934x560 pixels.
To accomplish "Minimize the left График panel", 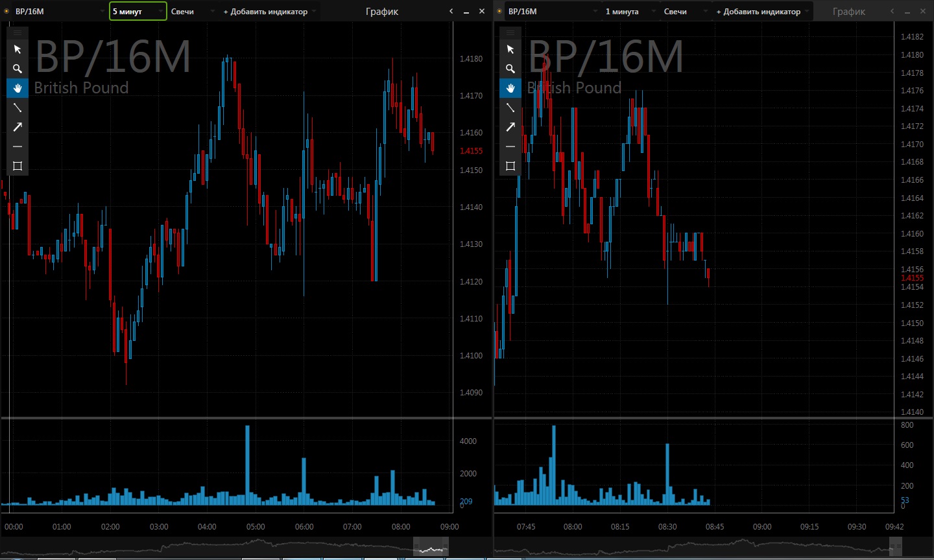I will (466, 12).
